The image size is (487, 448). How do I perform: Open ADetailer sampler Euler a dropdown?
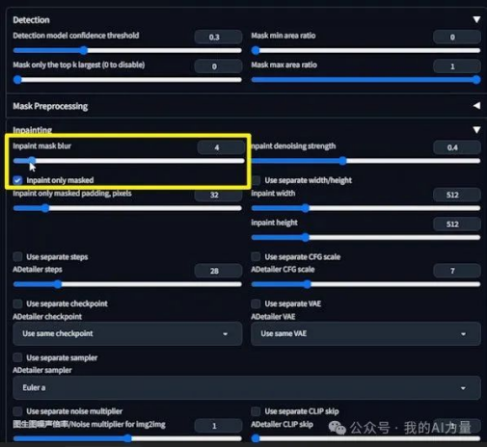pos(247,387)
